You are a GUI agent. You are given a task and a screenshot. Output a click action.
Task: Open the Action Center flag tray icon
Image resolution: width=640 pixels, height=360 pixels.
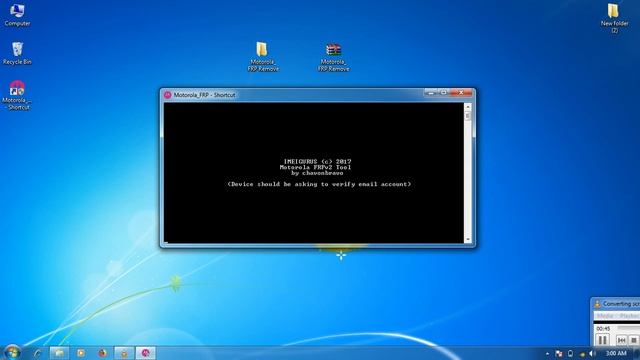click(559, 353)
